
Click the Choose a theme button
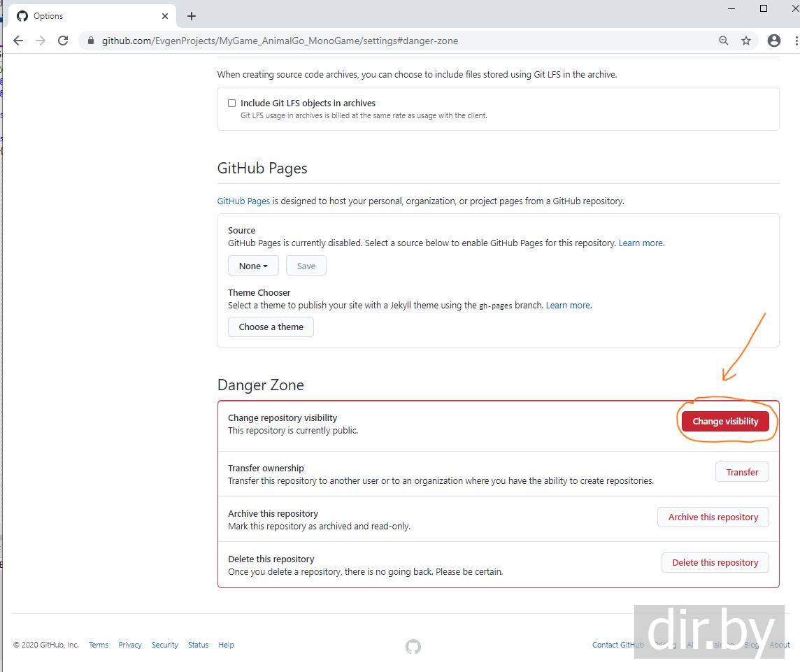tap(271, 327)
